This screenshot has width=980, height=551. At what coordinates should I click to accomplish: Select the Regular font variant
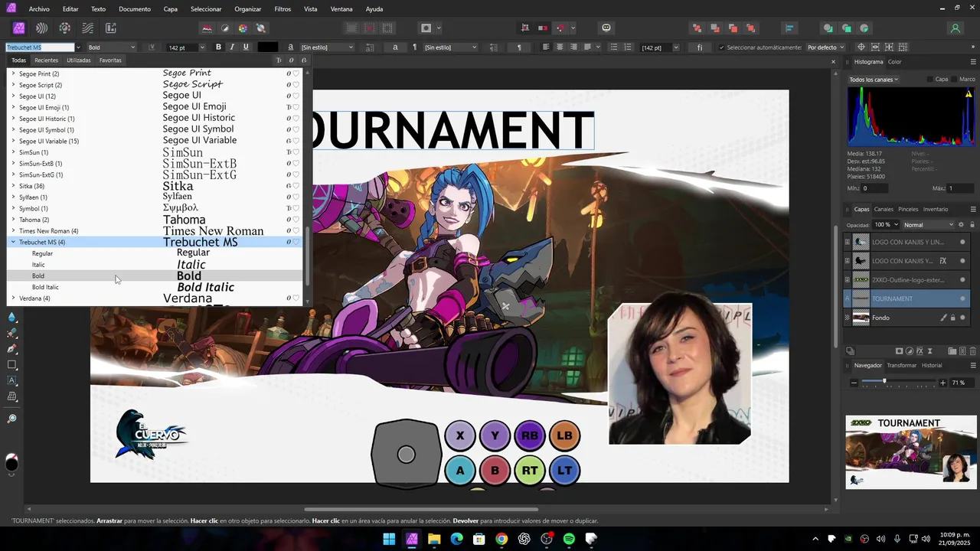point(155,253)
